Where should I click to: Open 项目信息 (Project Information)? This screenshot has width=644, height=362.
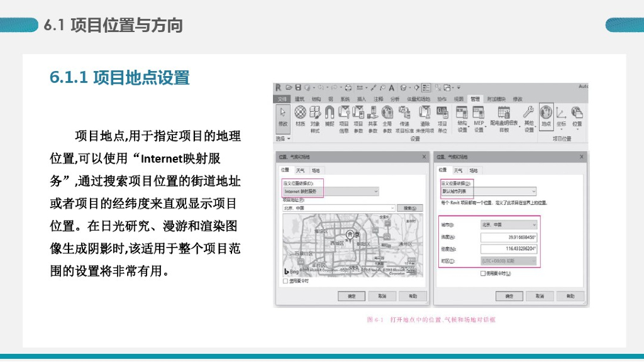pos(344,119)
